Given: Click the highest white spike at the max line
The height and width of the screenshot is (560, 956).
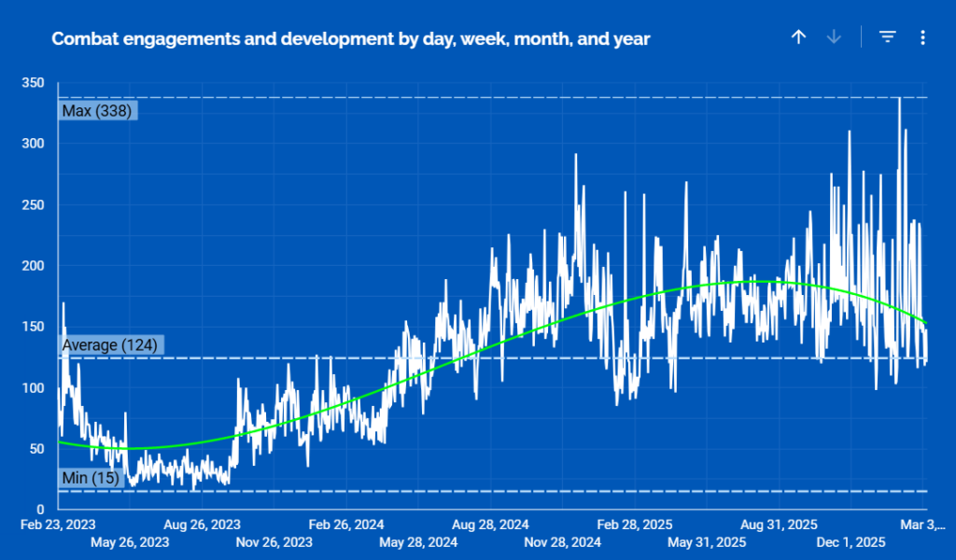Looking at the screenshot, I should tap(899, 100).
